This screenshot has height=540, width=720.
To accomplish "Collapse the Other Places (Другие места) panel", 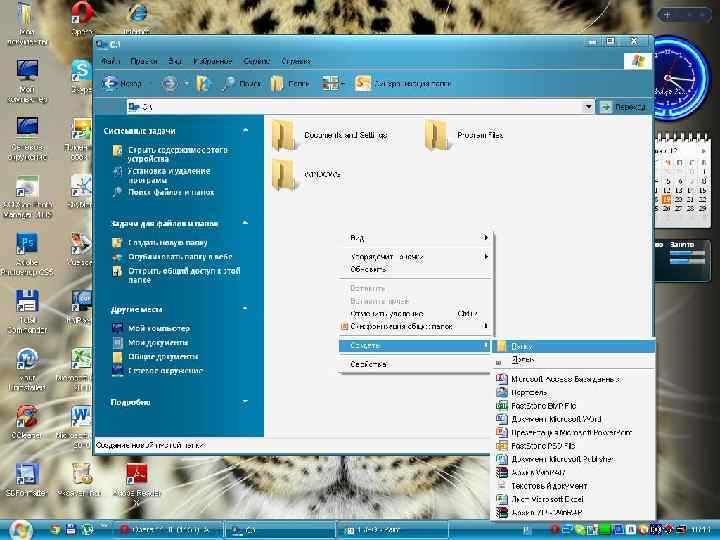I will point(245,309).
